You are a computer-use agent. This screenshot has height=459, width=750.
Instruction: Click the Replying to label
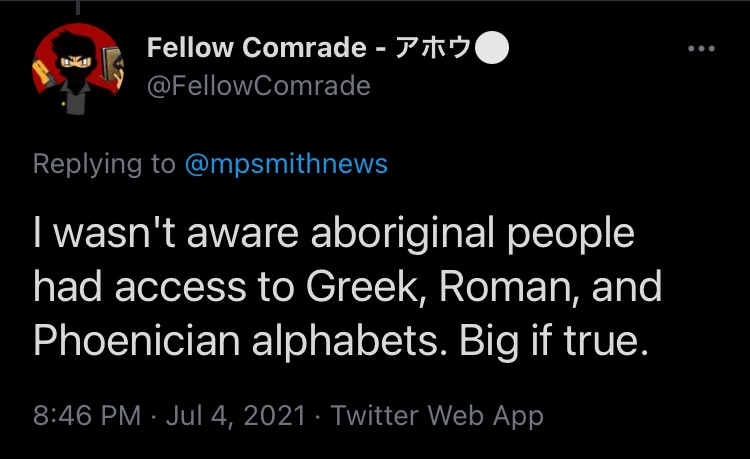tap(104, 164)
